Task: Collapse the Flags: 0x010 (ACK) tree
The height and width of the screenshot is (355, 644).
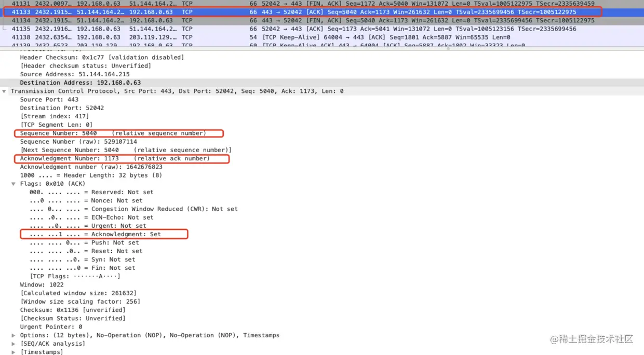Action: (14, 184)
